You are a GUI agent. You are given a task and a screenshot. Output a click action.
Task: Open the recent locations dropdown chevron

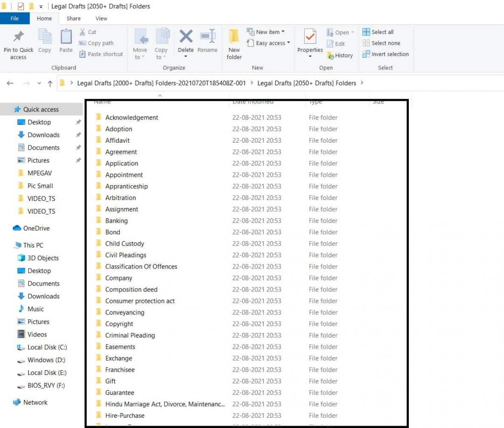[39, 83]
